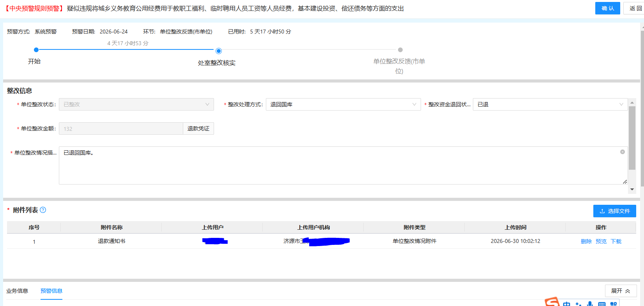Click the 退款凭证 button

pyautogui.click(x=198, y=128)
